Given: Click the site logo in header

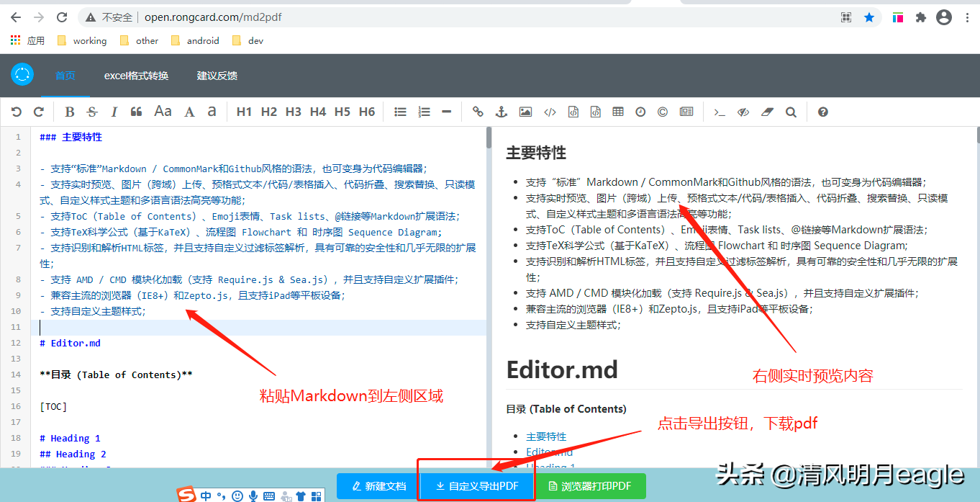Looking at the screenshot, I should pos(22,74).
